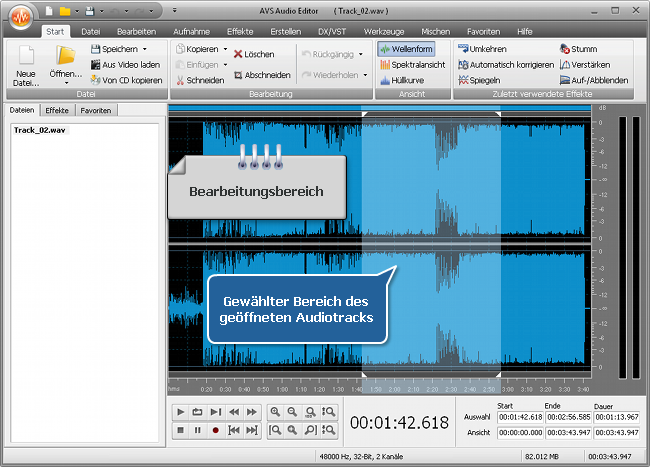Switch to the Favoriten side panel tab

(96, 110)
